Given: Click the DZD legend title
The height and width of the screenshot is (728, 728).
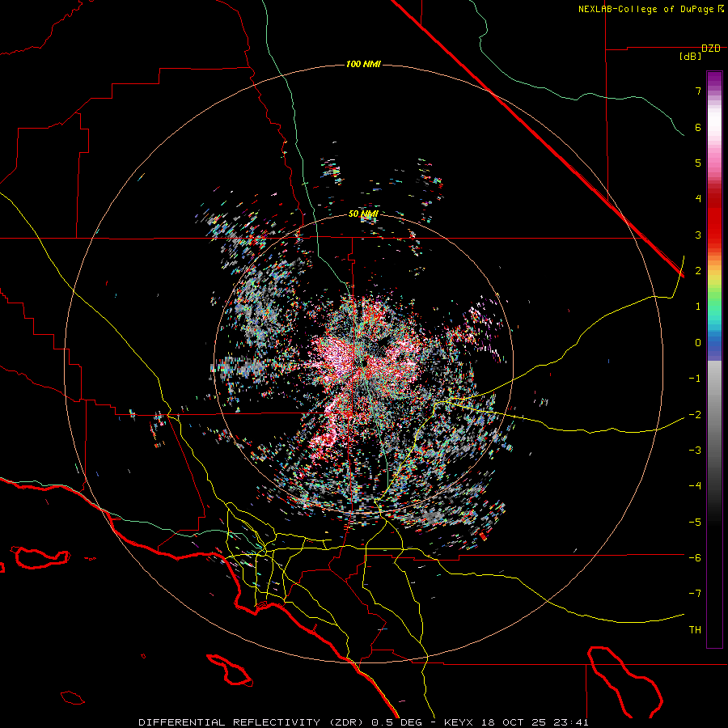Looking at the screenshot, I should click(711, 49).
